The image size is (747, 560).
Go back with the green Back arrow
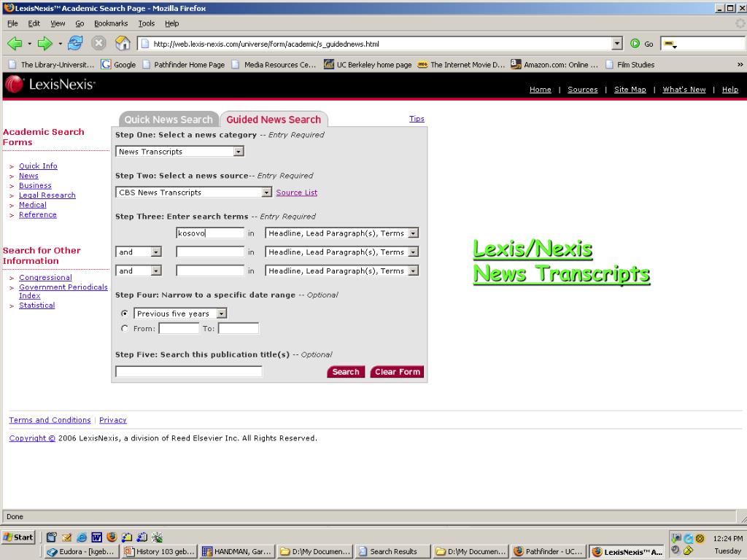click(x=15, y=44)
